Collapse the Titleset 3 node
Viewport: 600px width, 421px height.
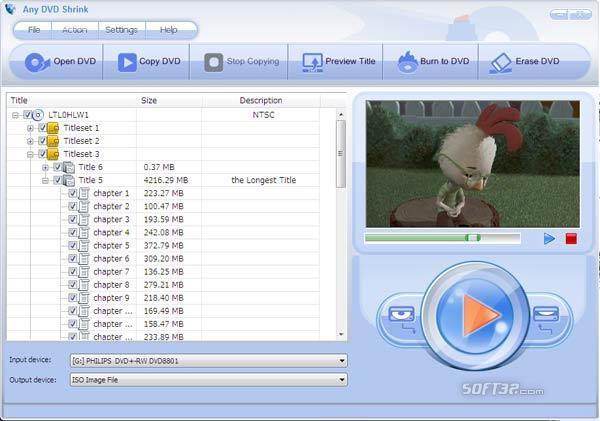coord(30,154)
